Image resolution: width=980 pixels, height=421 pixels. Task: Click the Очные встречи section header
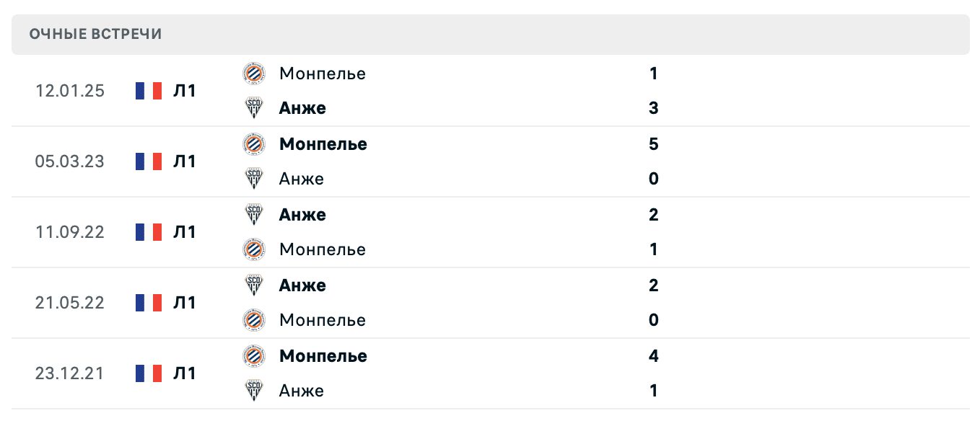pos(96,35)
